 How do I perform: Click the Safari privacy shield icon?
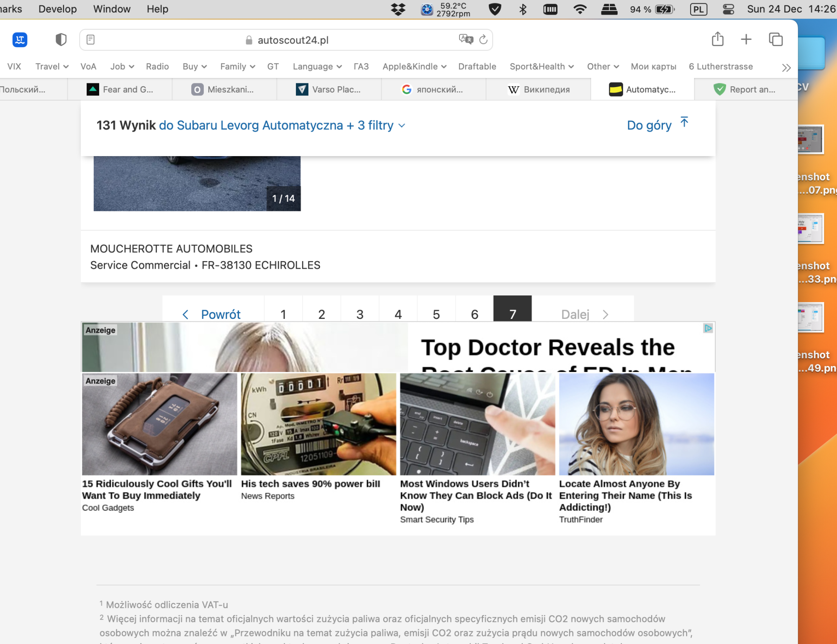[61, 40]
